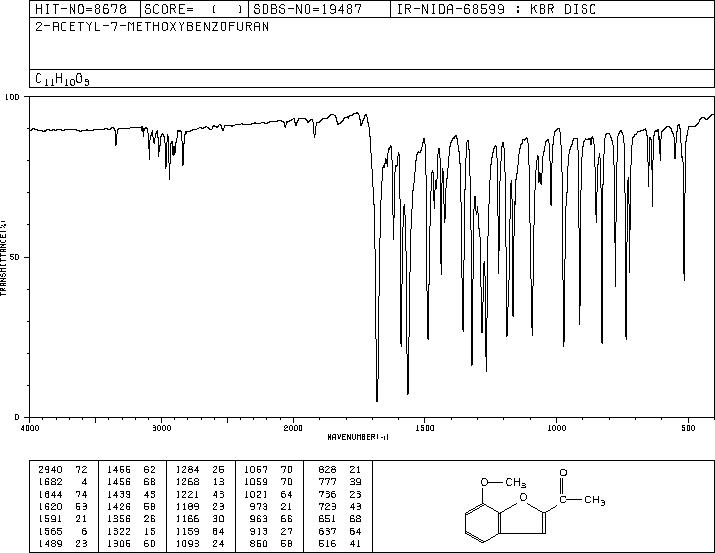The width and height of the screenshot is (715, 553).
Task: Click the O—CH3 methoxy label in structure
Action: coord(503,482)
